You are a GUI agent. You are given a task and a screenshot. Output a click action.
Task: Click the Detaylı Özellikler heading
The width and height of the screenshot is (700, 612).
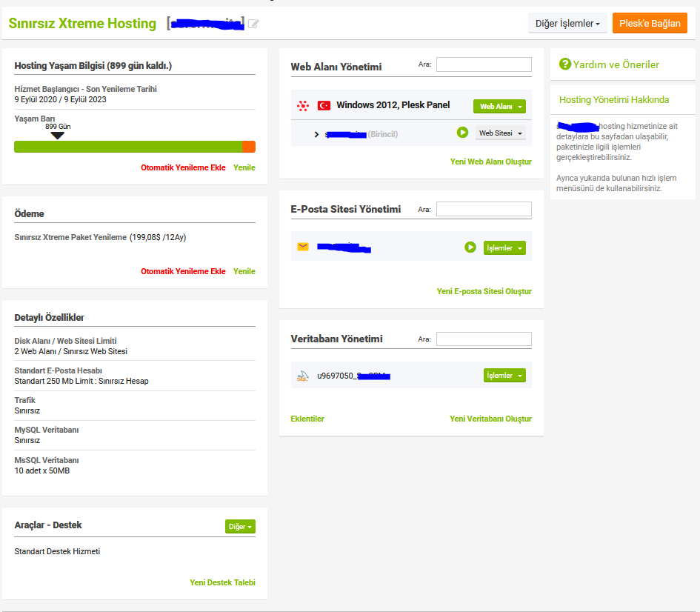[49, 317]
